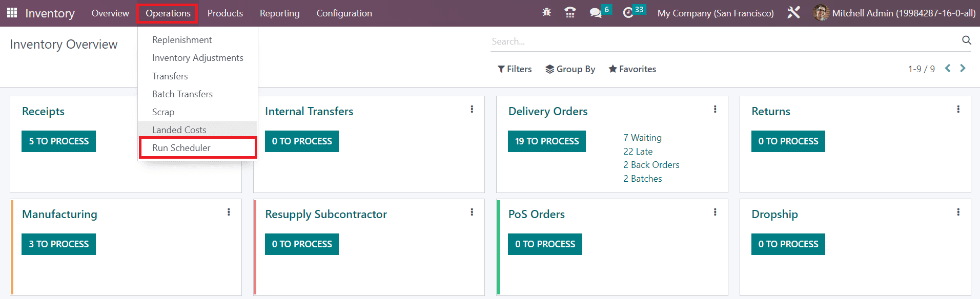Open the 2 Back Orders link
This screenshot has width=980, height=299.
click(651, 165)
